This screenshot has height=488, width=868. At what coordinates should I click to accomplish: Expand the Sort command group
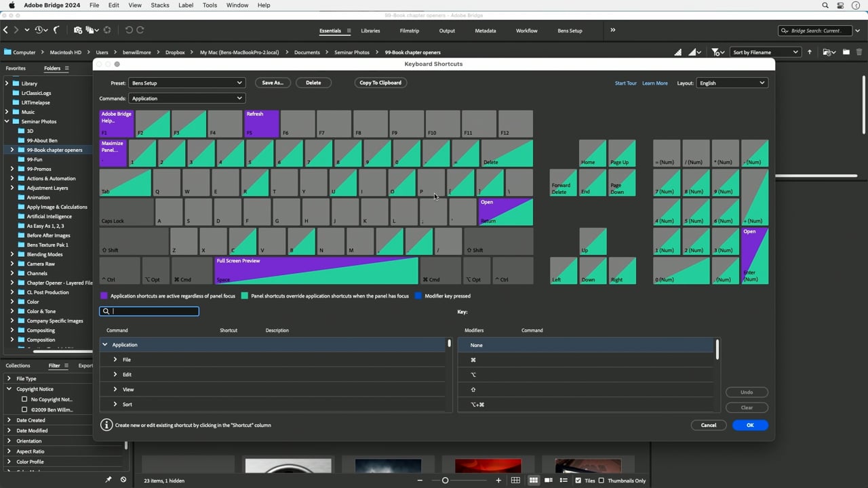tap(115, 405)
